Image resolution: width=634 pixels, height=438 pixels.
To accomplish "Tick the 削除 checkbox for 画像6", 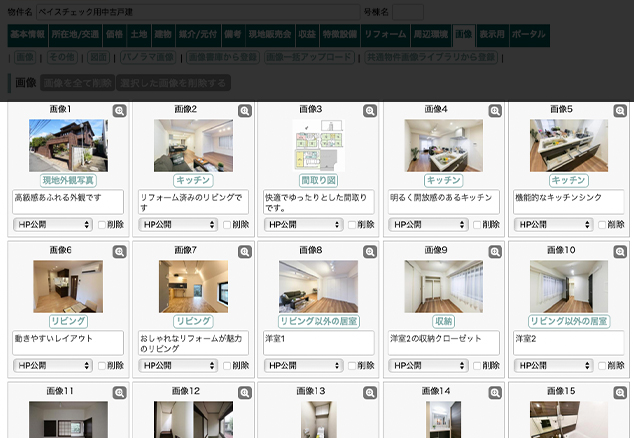I will click(x=102, y=366).
